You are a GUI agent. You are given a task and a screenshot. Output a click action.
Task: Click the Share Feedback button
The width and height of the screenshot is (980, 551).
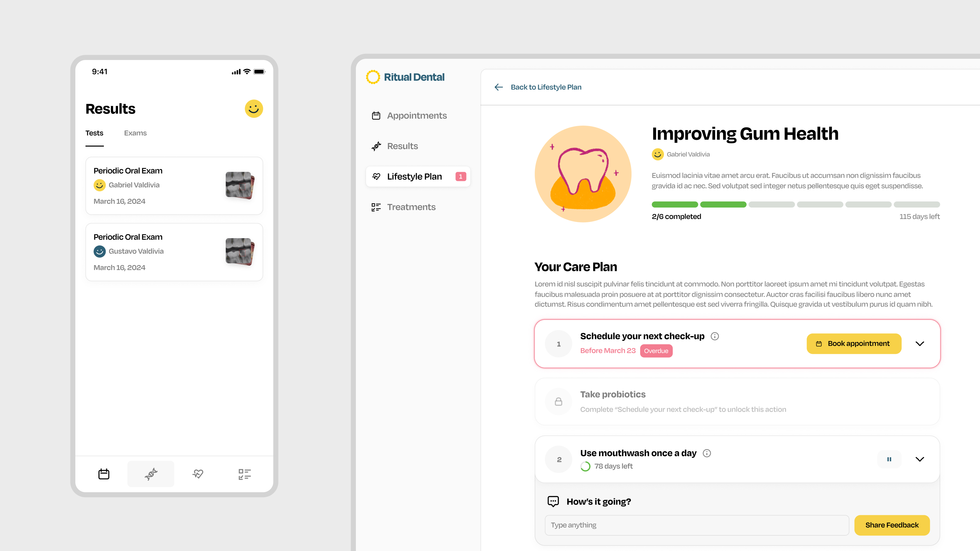[892, 525]
